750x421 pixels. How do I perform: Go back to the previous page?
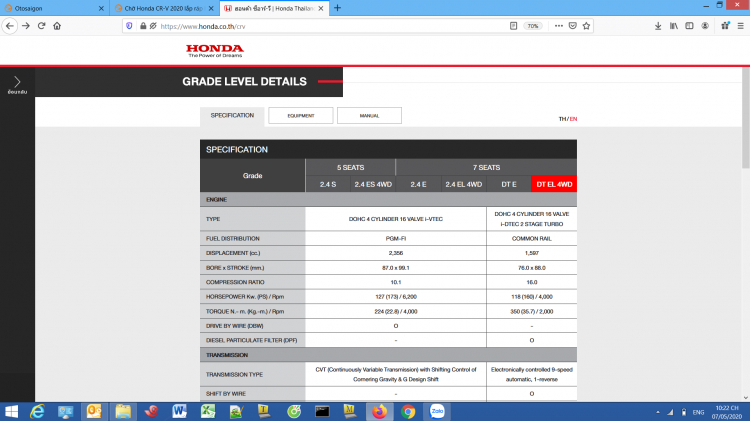10,26
